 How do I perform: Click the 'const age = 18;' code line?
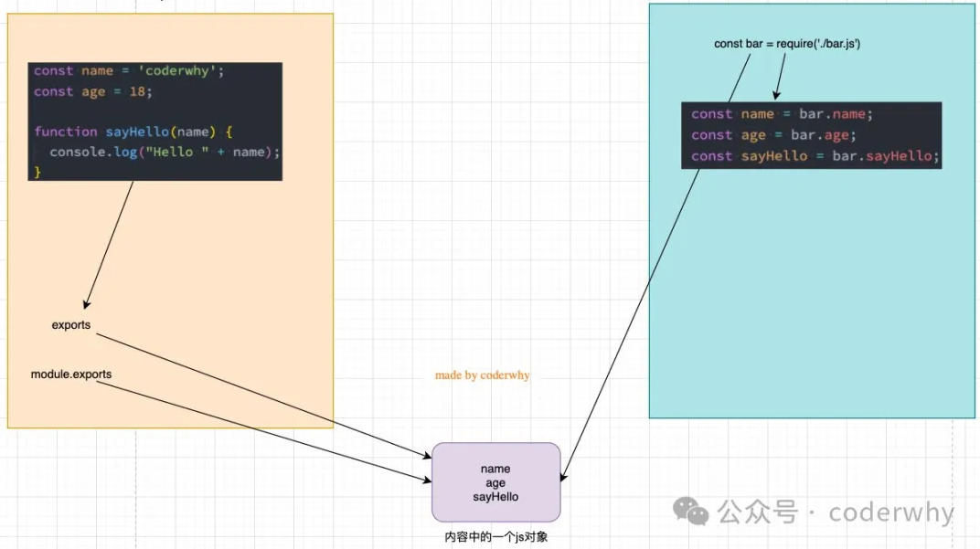[x=92, y=92]
